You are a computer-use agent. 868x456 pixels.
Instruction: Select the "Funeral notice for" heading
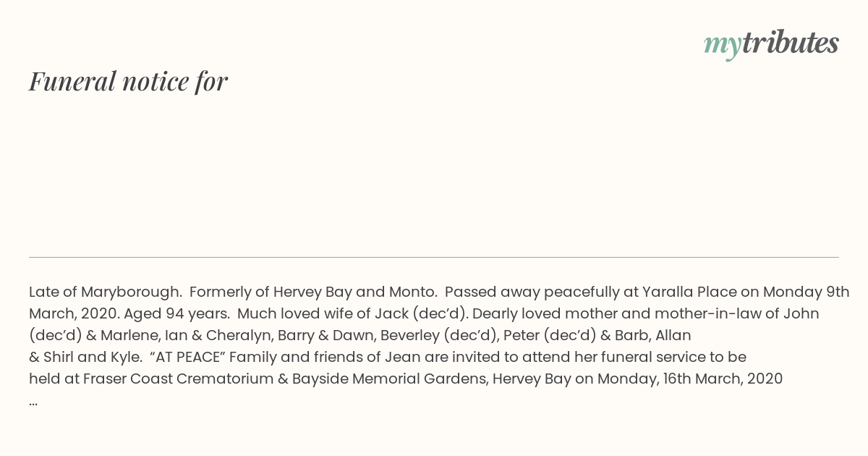(128, 82)
